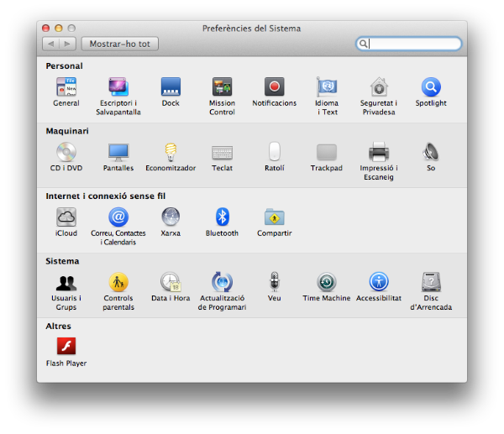Click the forward navigation arrow
This screenshot has height=434, width=504.
(x=67, y=44)
